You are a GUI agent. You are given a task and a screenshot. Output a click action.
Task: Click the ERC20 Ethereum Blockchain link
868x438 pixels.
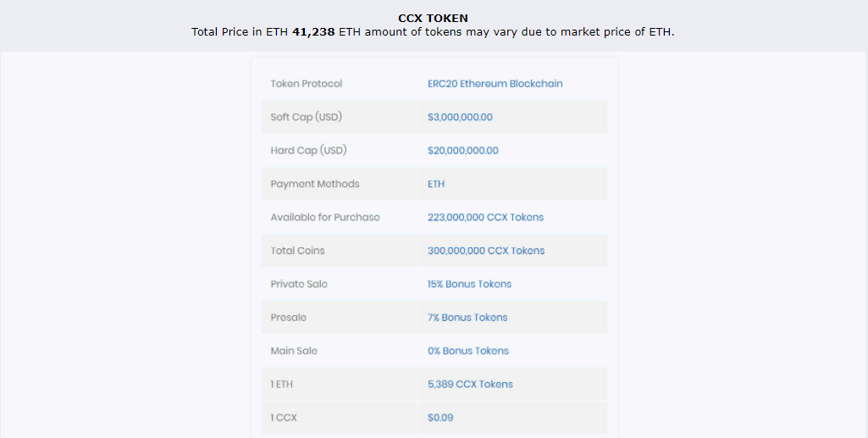click(495, 84)
